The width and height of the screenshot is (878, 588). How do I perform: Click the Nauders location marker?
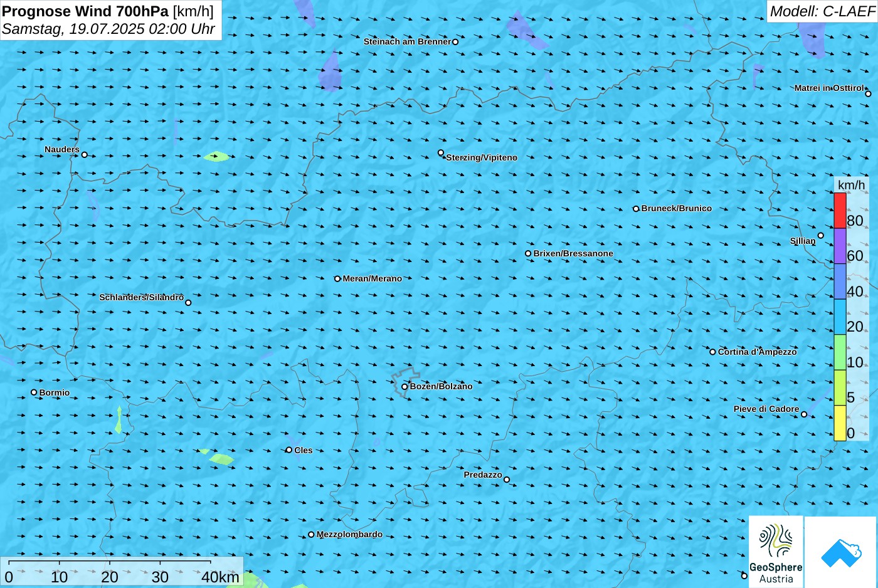point(85,155)
